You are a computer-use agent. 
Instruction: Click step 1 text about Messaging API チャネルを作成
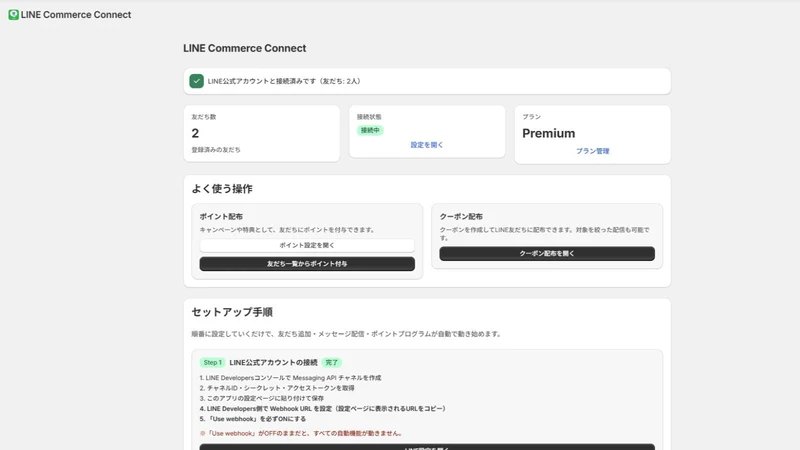point(290,378)
